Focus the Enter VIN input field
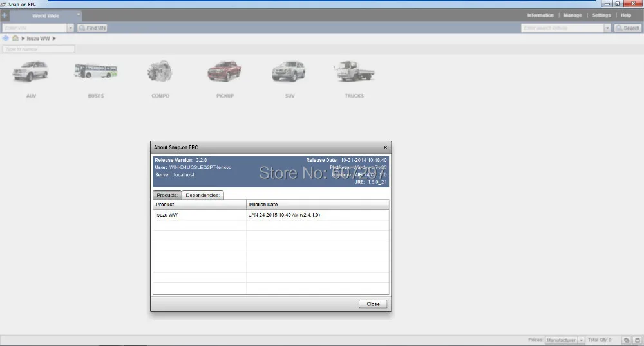The image size is (644, 346). 35,28
